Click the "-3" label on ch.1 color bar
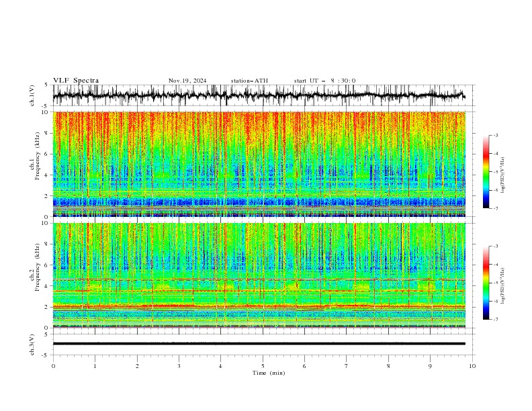This screenshot has height=411, width=532. (495, 135)
